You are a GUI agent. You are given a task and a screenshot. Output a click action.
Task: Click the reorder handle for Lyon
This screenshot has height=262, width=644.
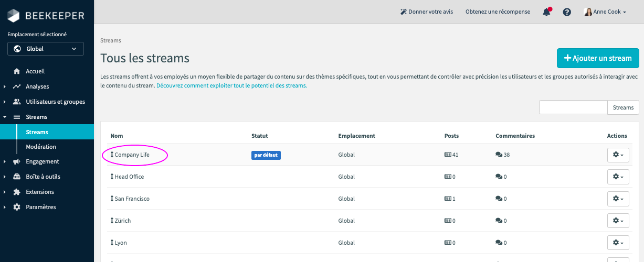click(112, 243)
